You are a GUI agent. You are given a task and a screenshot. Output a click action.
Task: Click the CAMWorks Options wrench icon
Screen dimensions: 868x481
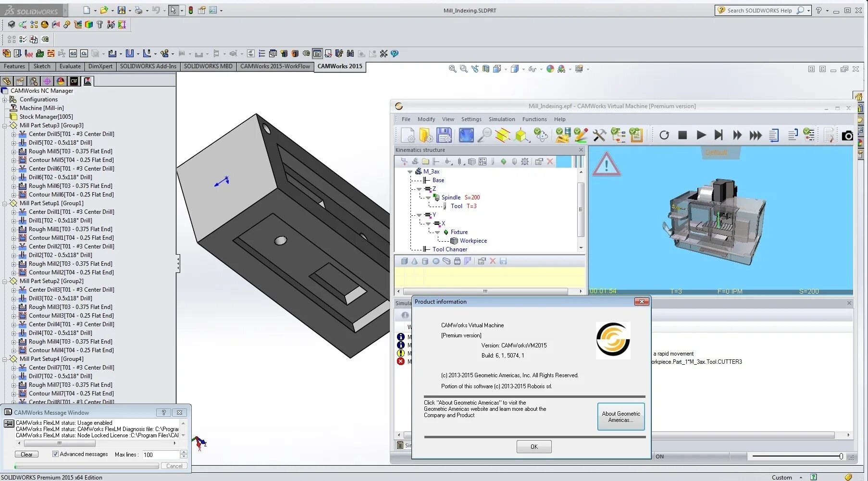click(384, 53)
